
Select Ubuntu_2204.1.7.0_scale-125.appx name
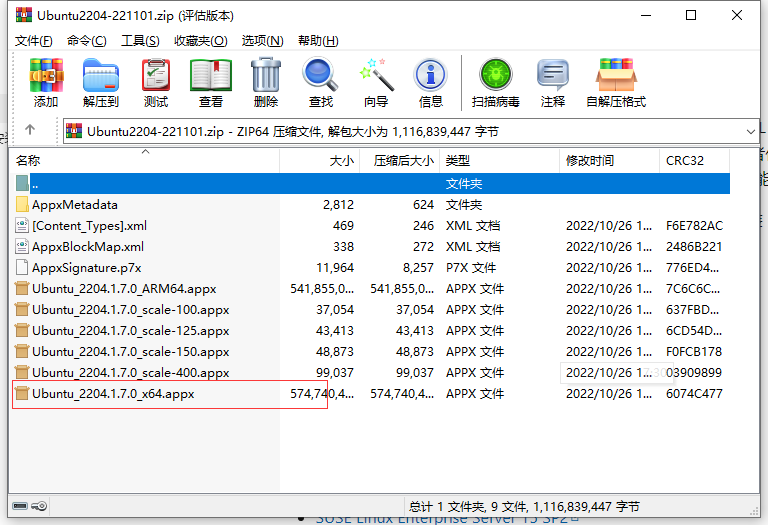click(131, 331)
